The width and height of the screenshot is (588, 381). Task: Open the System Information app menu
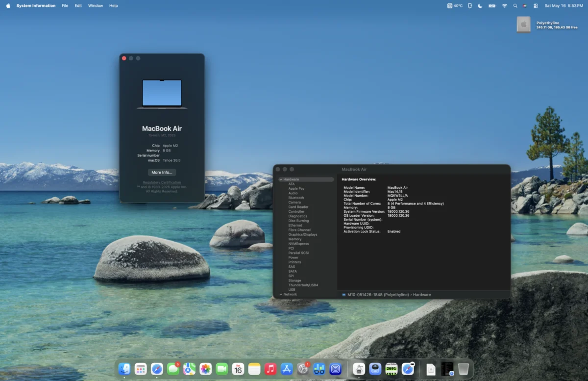pyautogui.click(x=36, y=6)
